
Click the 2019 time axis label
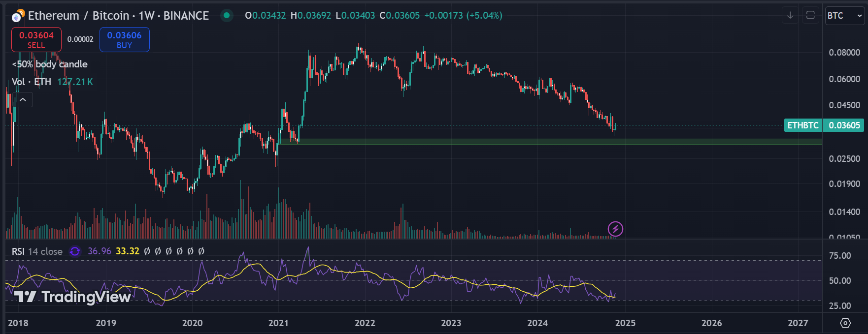106,323
